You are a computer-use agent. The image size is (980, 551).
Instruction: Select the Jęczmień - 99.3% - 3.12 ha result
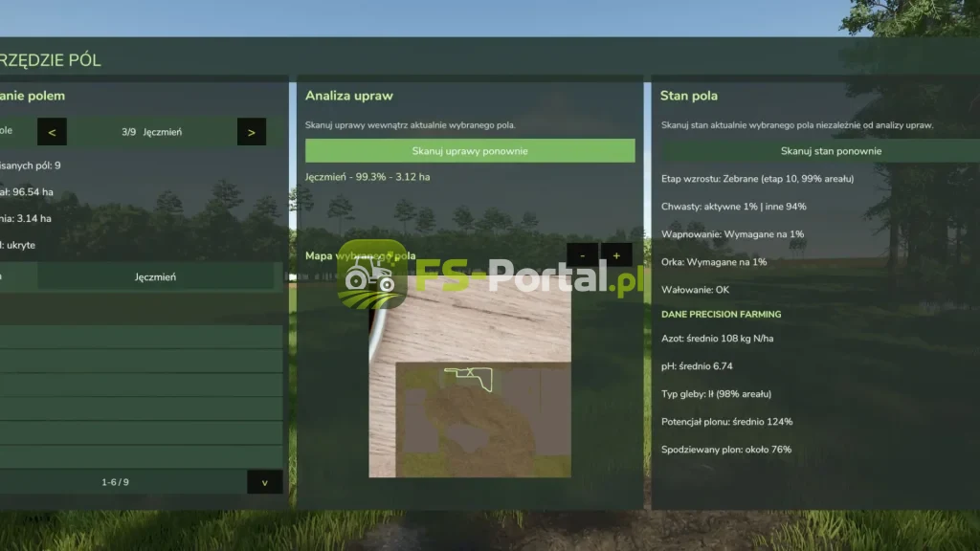tap(367, 177)
